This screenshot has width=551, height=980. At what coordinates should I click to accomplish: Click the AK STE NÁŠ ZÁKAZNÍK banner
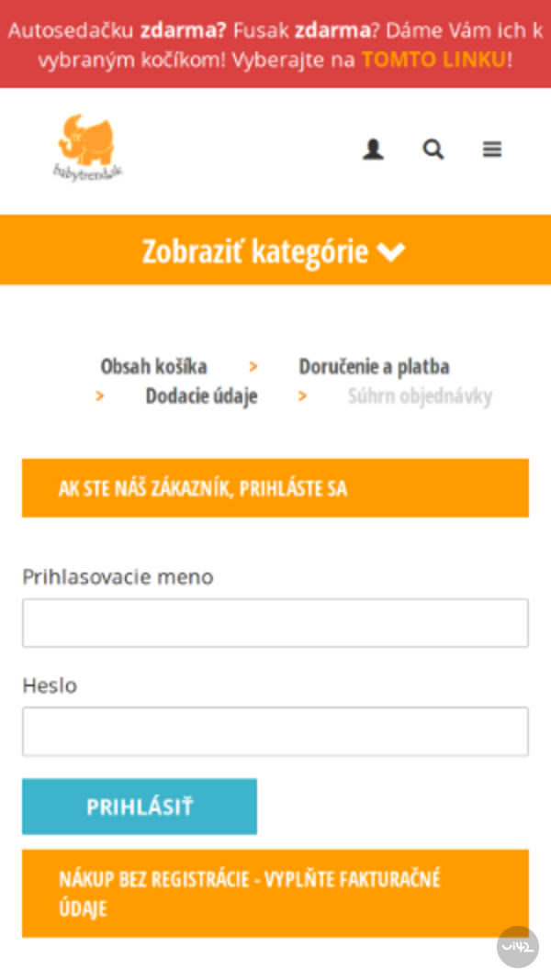pyautogui.click(x=275, y=488)
